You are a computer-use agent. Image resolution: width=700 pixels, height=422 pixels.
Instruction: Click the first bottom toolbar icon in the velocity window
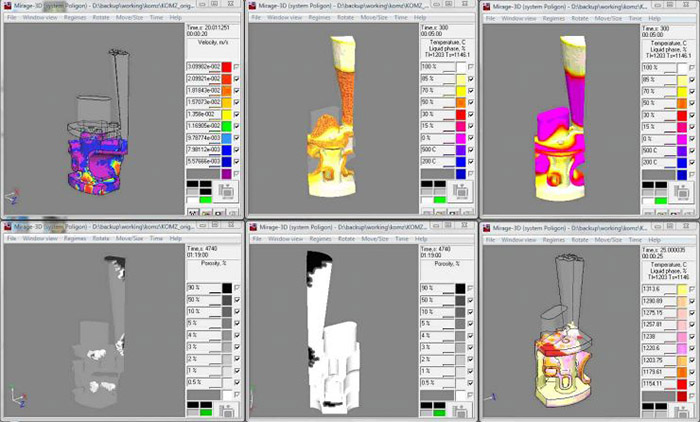click(193, 211)
